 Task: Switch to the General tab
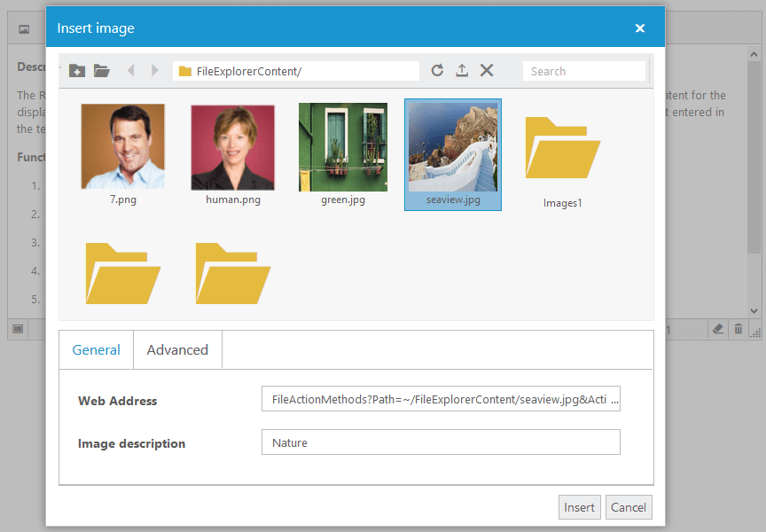point(96,349)
